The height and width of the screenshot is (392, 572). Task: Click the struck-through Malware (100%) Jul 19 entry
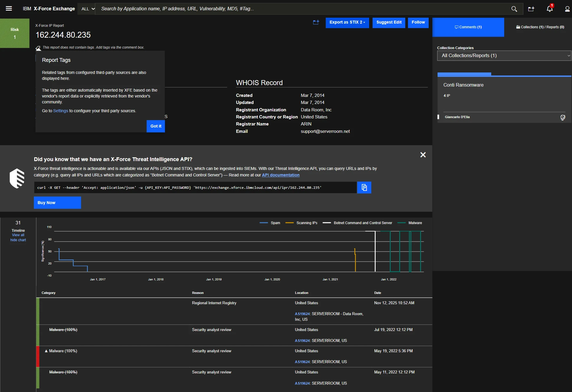[63, 330]
